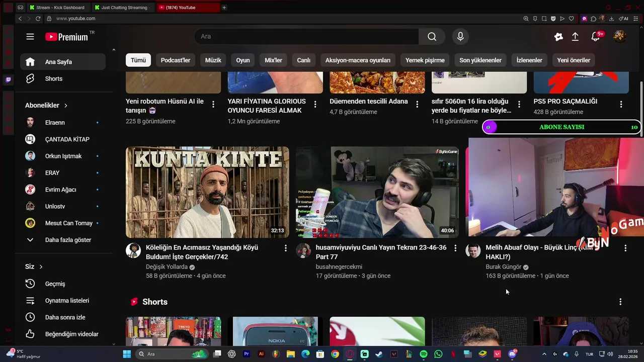Open the Shorts section three-dot menu

(620, 302)
